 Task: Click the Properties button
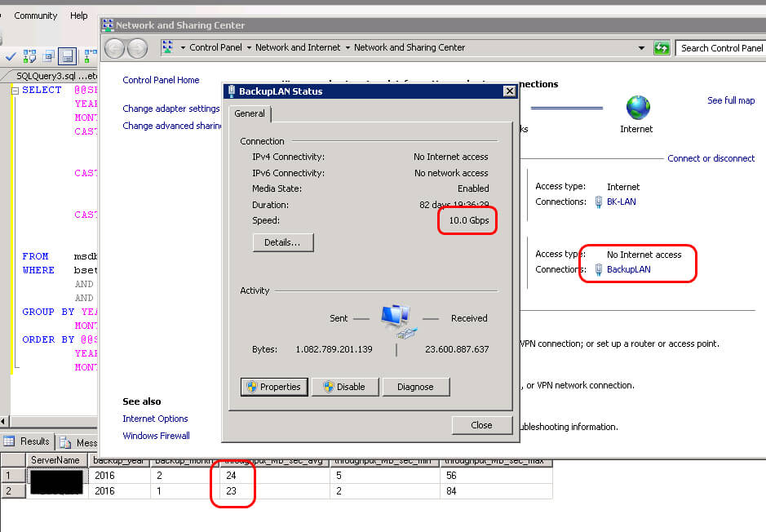[274, 387]
